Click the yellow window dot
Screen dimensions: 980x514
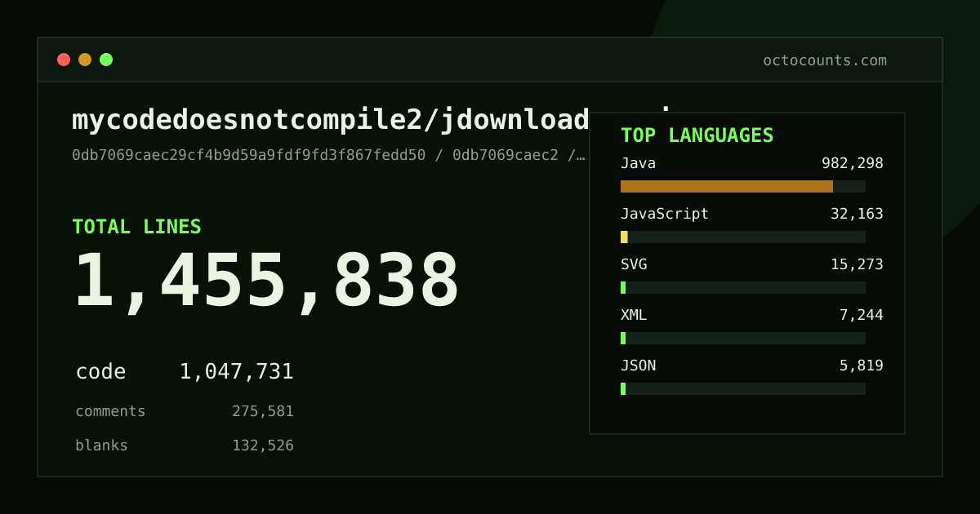[x=85, y=60]
